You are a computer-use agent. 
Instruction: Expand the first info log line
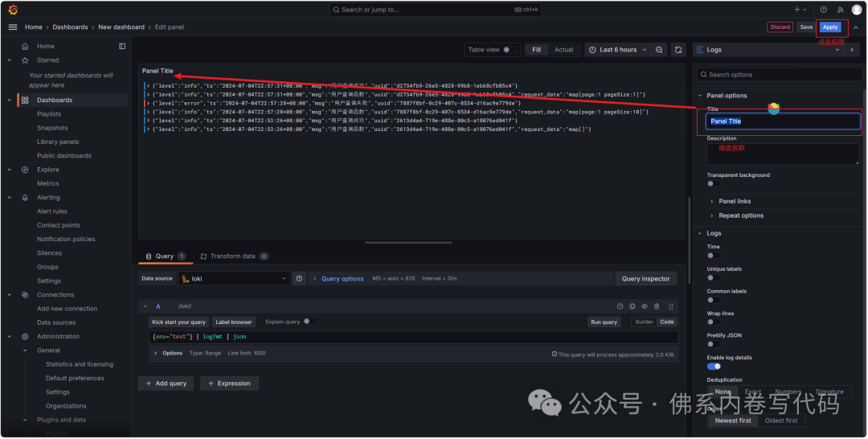tap(148, 86)
